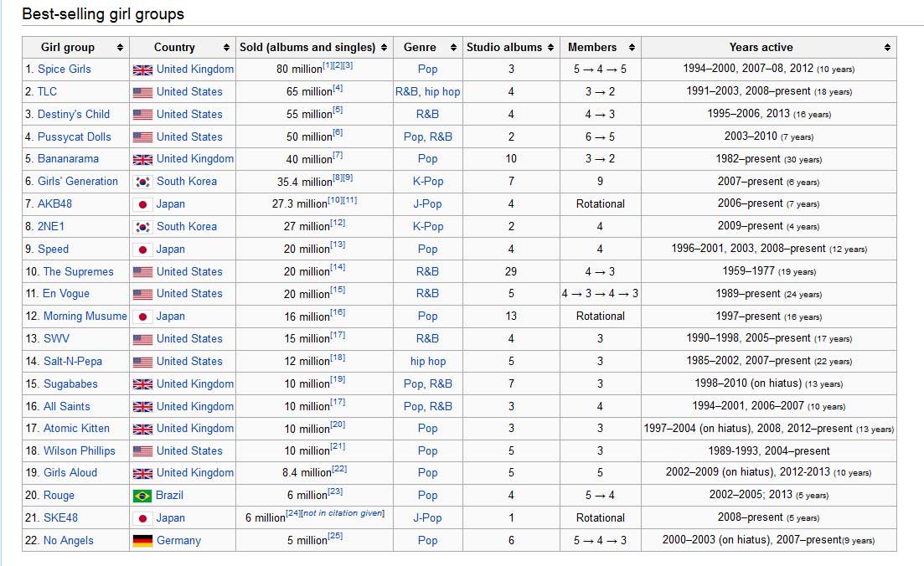Follow the Germany country link

pos(178,540)
